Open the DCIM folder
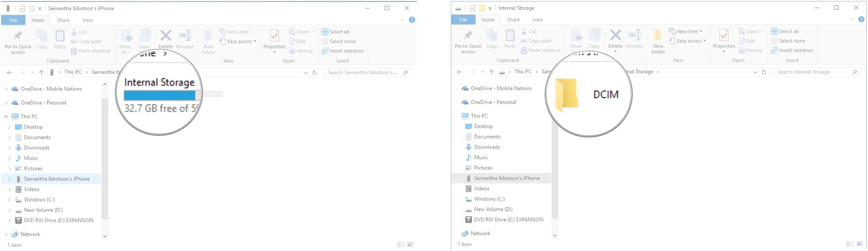 pos(588,95)
